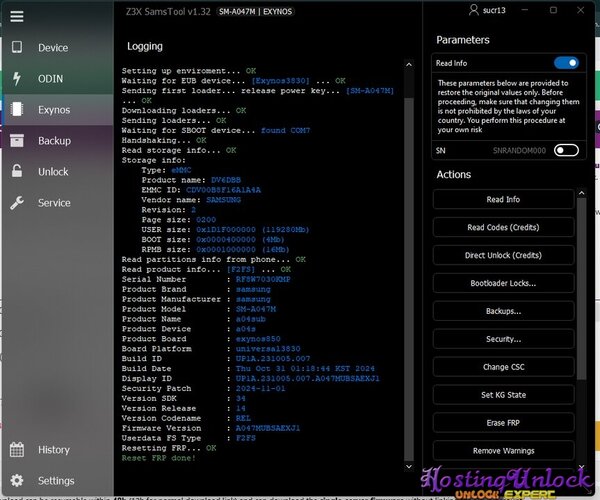Select the ODIN lightning bolt icon
The height and width of the screenshot is (500, 600).
coord(17,79)
